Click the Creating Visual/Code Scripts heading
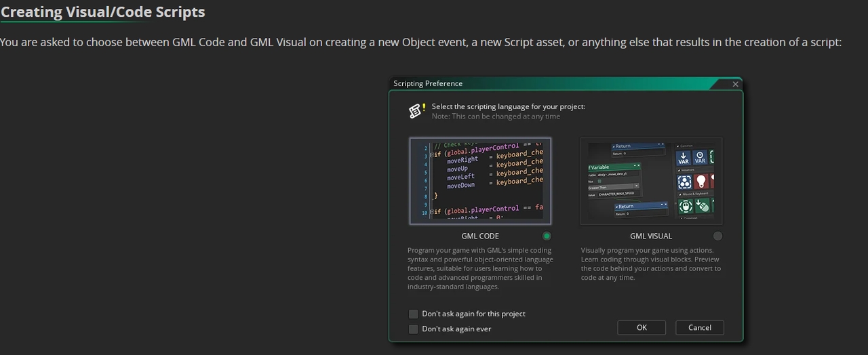This screenshot has width=868, height=355. [102, 12]
